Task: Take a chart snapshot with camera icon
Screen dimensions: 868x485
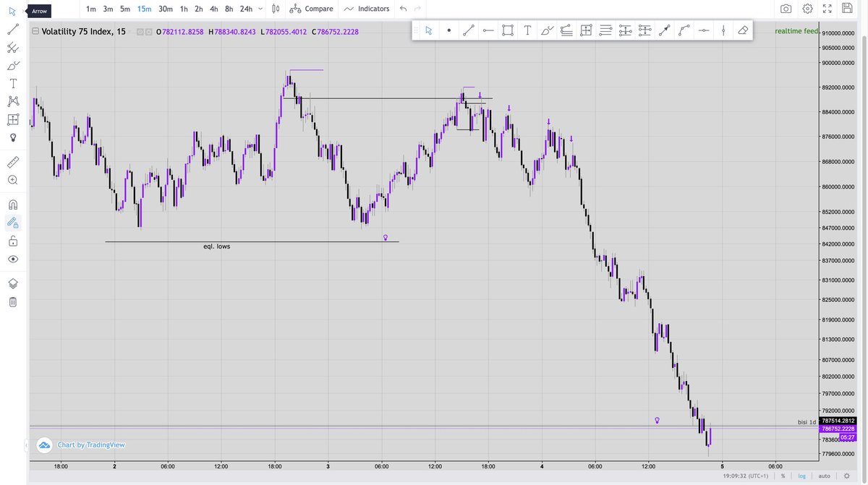Action: (x=786, y=9)
